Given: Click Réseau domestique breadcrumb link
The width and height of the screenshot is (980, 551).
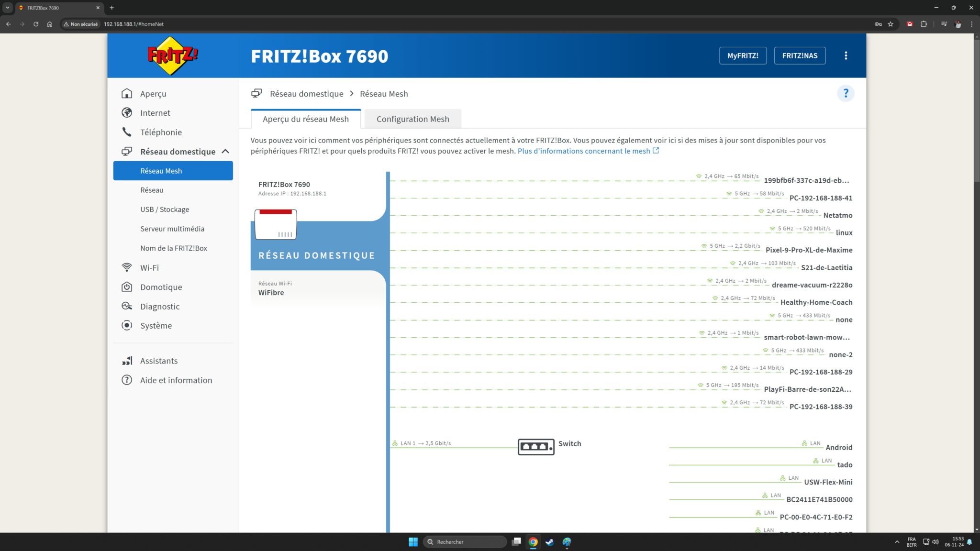Looking at the screenshot, I should coord(307,93).
